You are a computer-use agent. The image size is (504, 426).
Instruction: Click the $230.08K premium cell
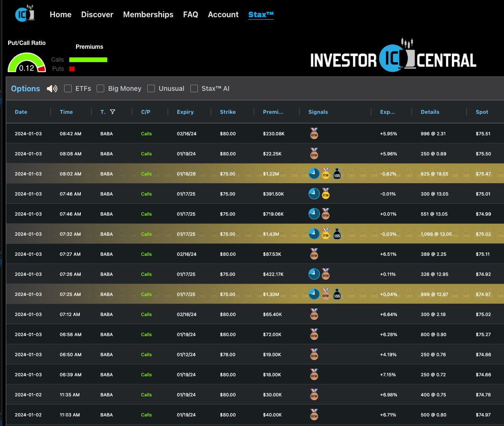pos(274,134)
